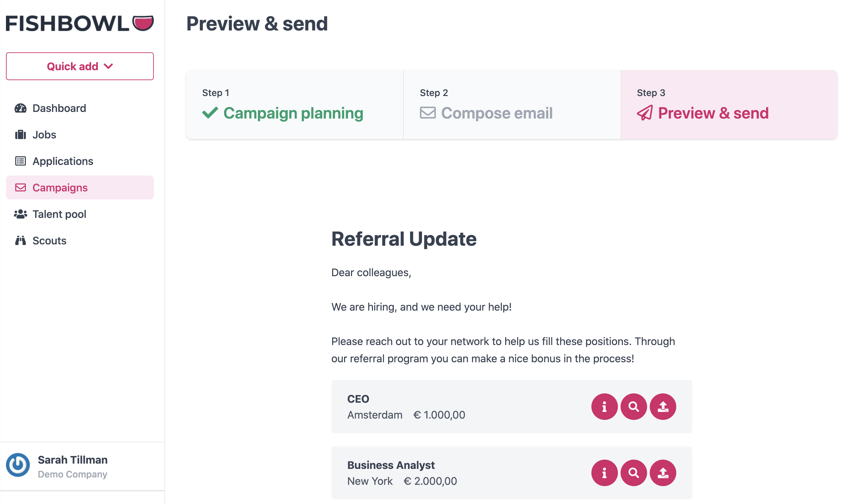
Task: Click the upload icon on CEO job card
Action: 663,407
